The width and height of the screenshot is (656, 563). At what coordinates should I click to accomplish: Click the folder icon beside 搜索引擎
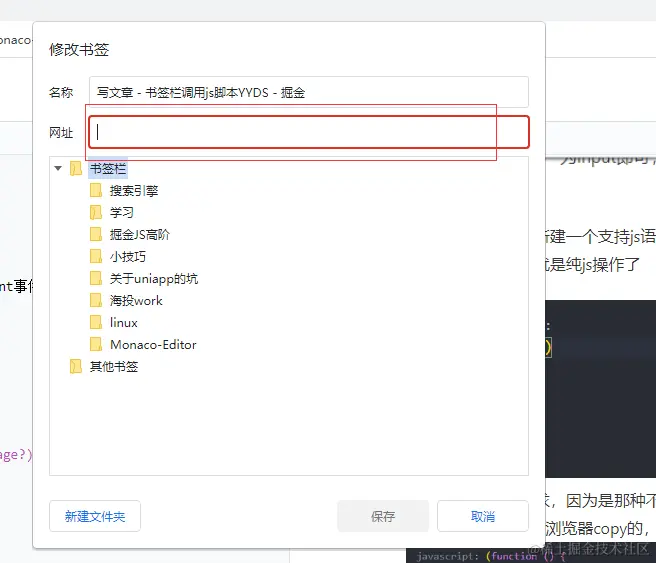(x=96, y=190)
